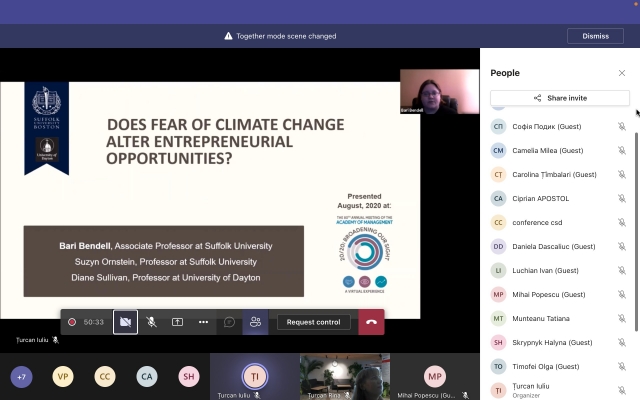Dismiss the Together mode notification

[x=595, y=36]
